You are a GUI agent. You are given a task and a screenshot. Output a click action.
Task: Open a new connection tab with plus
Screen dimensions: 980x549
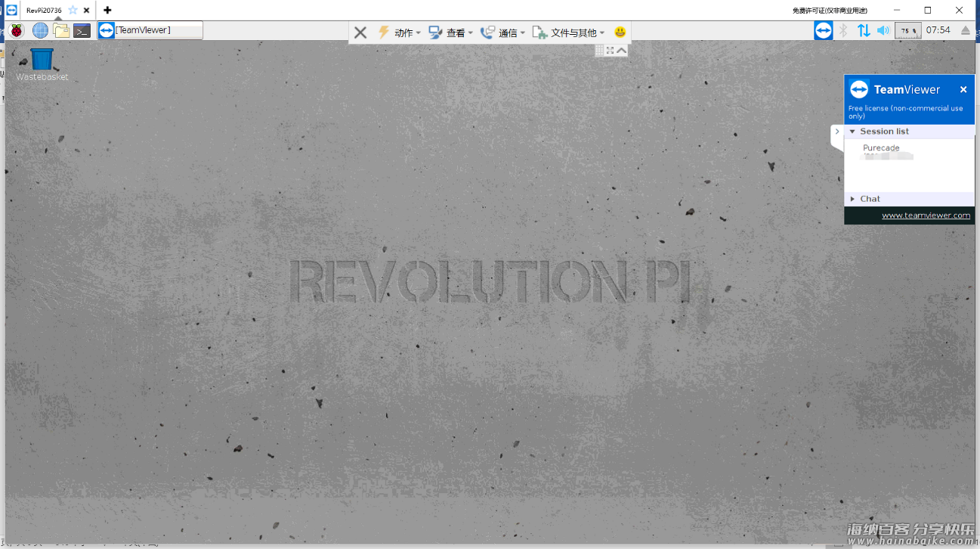(107, 10)
